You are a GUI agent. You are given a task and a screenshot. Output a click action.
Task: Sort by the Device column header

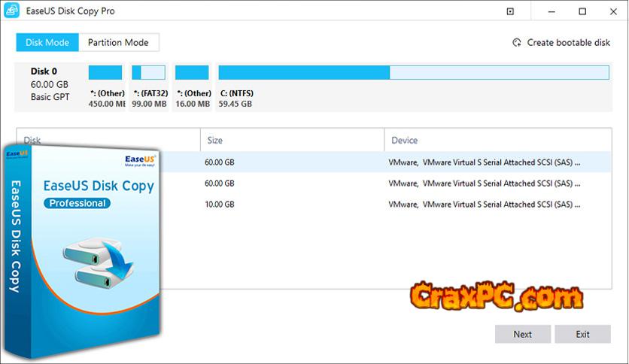[404, 140]
